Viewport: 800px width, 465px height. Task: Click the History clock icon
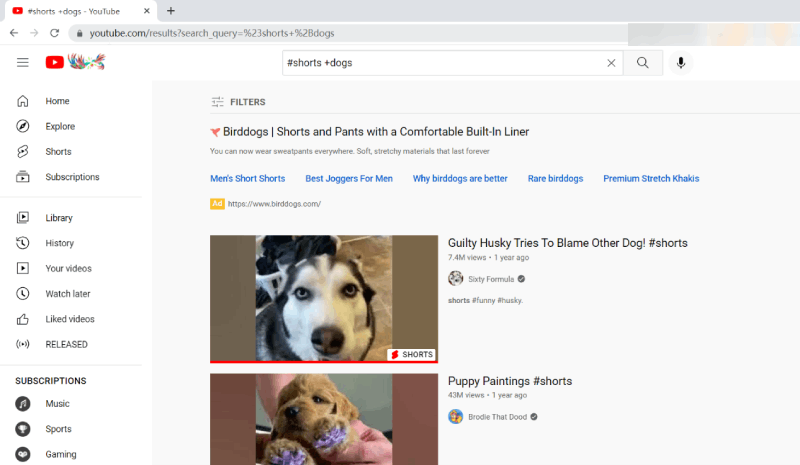tap(22, 243)
